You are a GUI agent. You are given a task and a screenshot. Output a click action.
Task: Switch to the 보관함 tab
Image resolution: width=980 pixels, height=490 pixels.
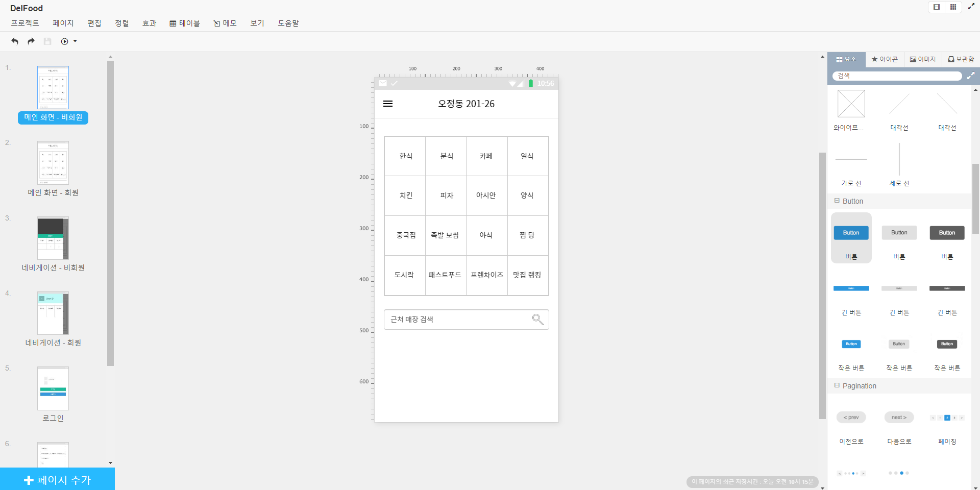click(961, 59)
